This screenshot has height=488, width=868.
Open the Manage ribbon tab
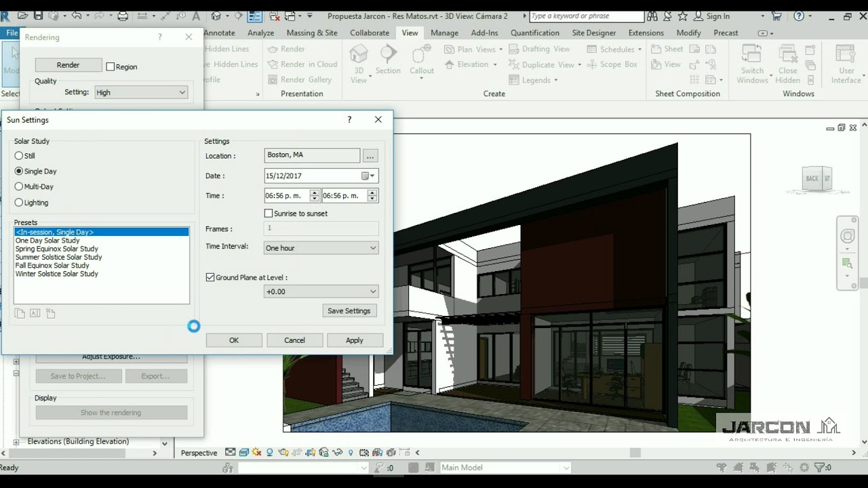click(444, 33)
